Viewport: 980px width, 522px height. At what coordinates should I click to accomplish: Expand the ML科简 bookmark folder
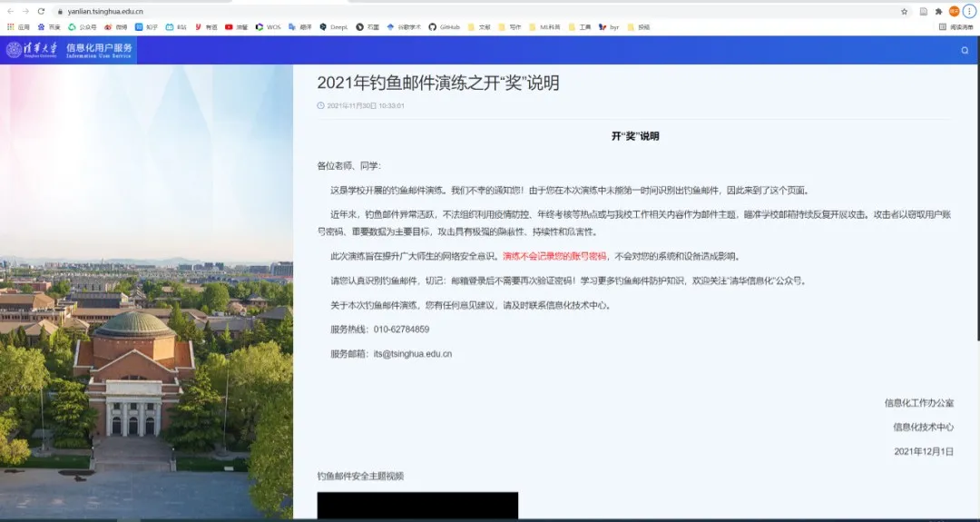[x=544, y=27]
